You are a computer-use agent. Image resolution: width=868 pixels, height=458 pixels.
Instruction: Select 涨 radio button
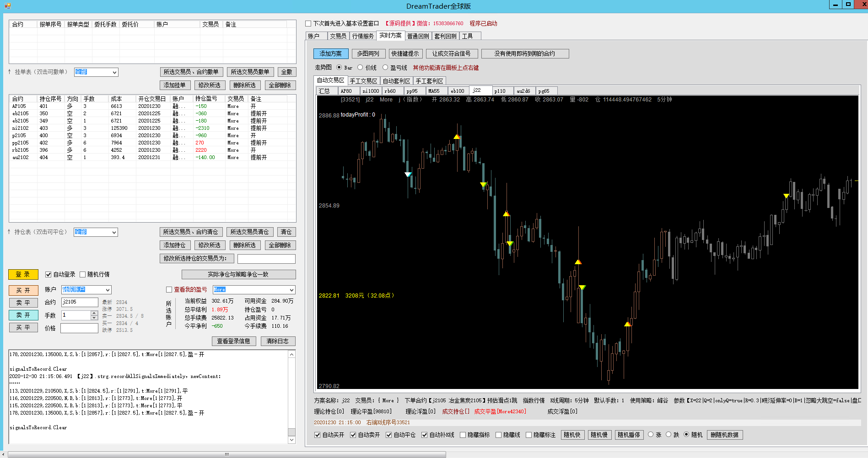(651, 434)
